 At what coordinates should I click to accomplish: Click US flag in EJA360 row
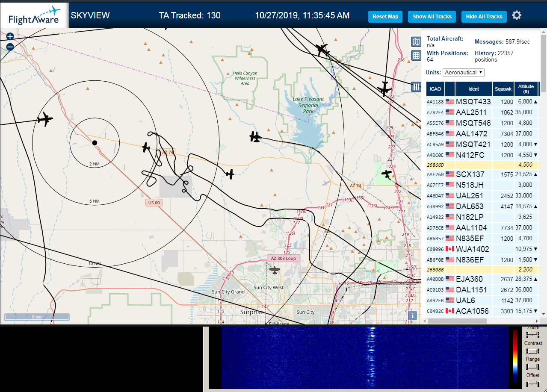point(449,279)
